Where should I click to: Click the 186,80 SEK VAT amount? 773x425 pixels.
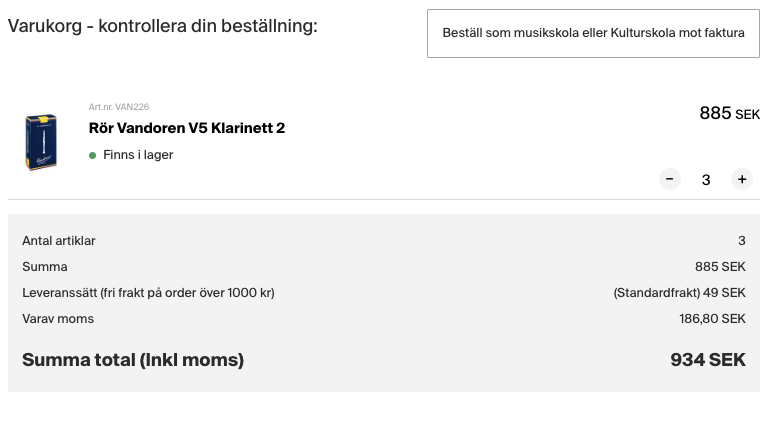click(712, 319)
